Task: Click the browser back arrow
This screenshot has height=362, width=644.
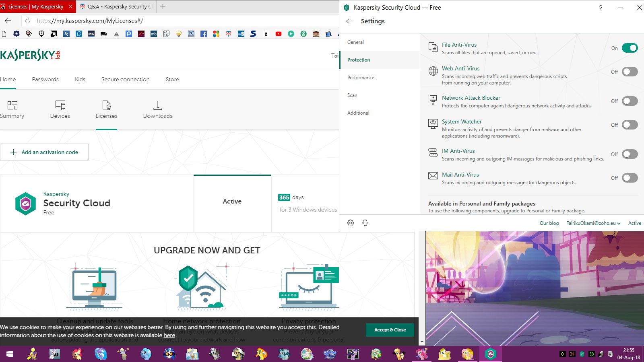Action: point(8,21)
